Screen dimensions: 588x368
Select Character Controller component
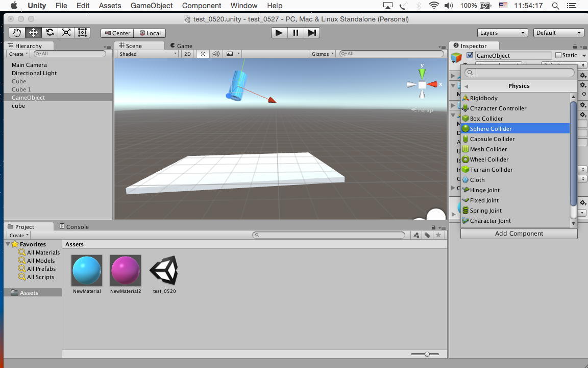(515, 108)
